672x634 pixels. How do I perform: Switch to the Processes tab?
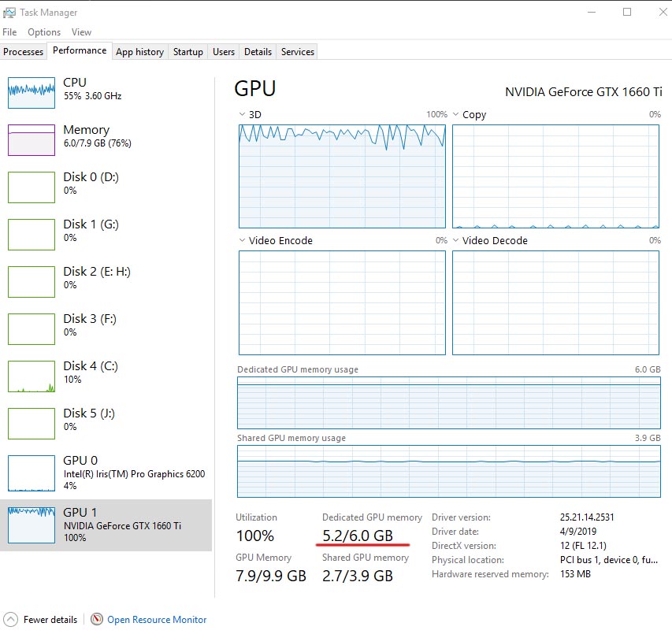coord(23,52)
